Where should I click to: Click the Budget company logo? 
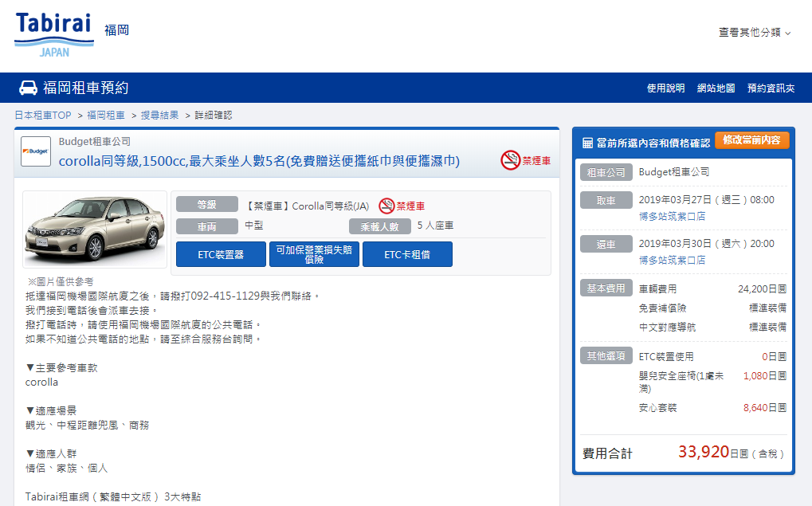[36, 151]
